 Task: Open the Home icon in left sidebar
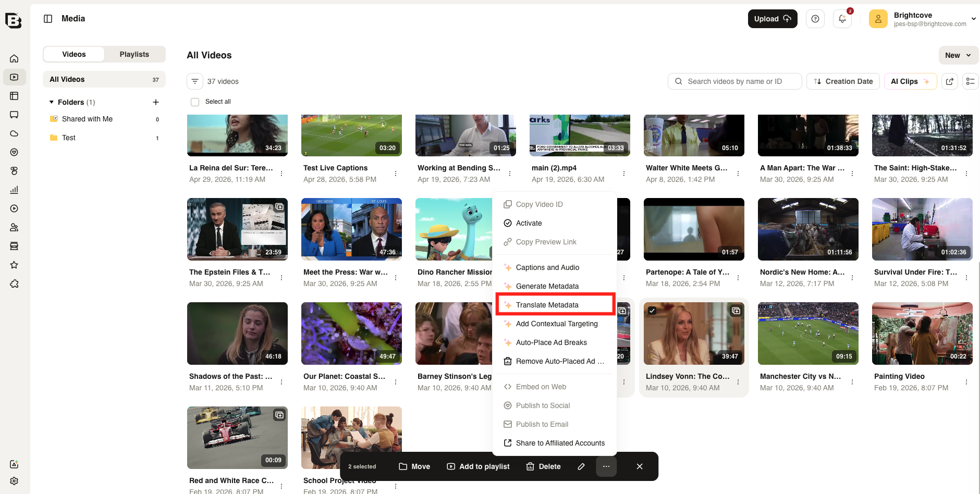(x=14, y=58)
